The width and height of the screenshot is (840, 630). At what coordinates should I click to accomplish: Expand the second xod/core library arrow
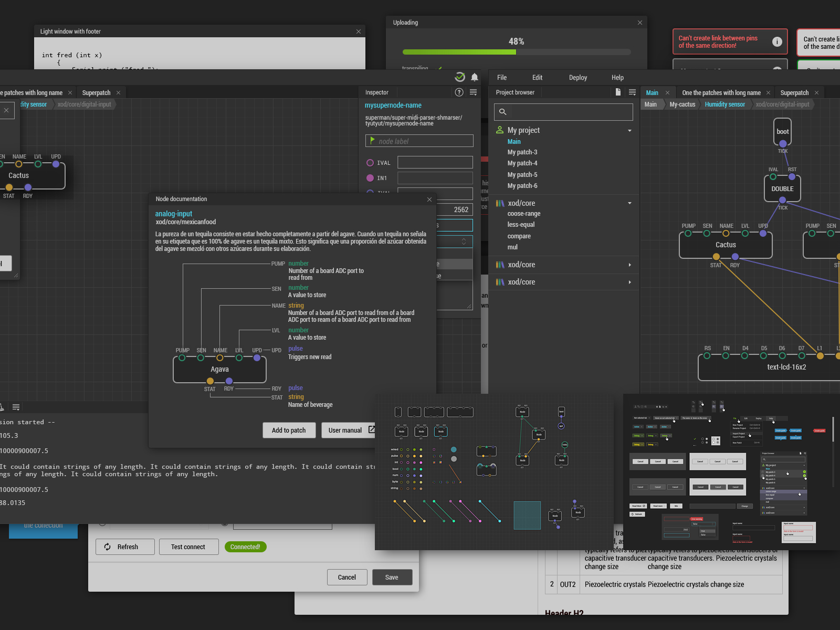tap(629, 265)
